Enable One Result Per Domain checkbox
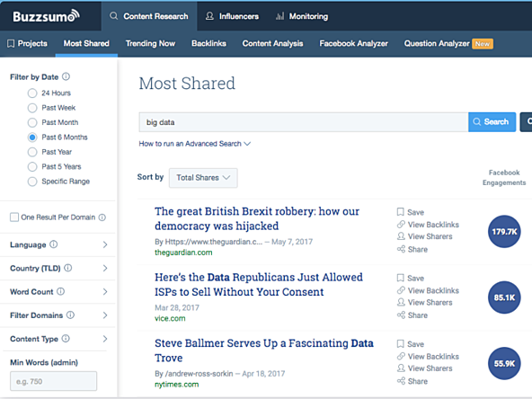The width and height of the screenshot is (532, 399). (14, 217)
